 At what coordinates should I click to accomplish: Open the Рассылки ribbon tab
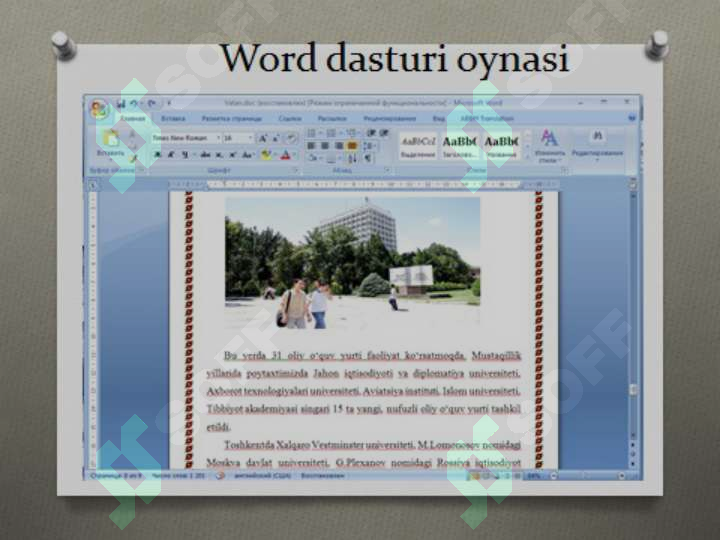tap(332, 118)
